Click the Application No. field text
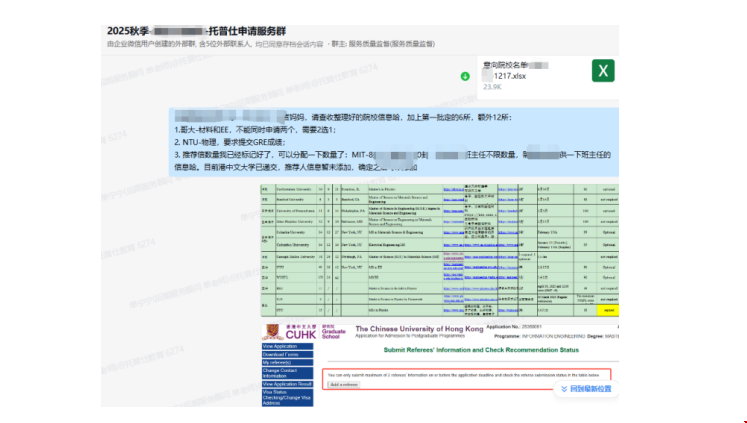 click(x=514, y=327)
